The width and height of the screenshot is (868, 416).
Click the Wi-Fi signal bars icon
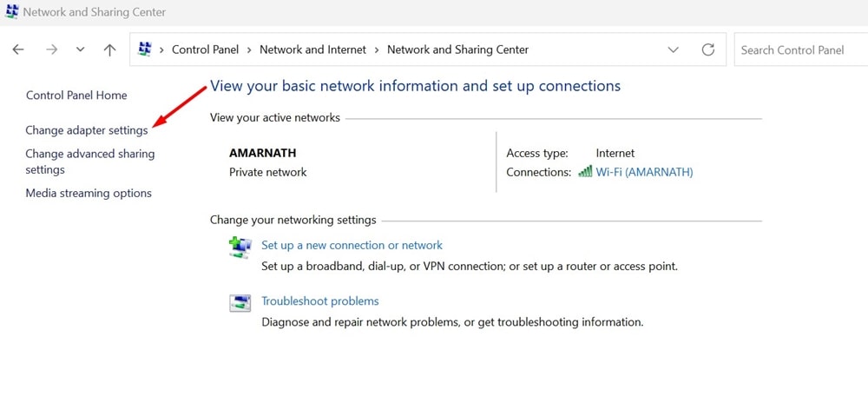(585, 172)
